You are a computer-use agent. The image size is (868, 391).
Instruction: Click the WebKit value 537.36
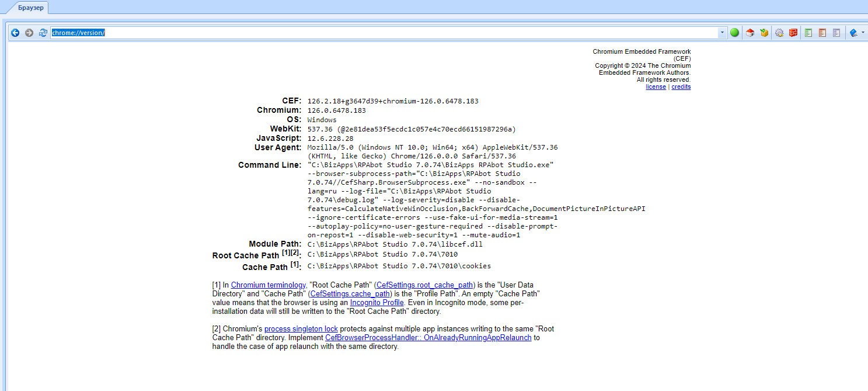[x=320, y=129]
